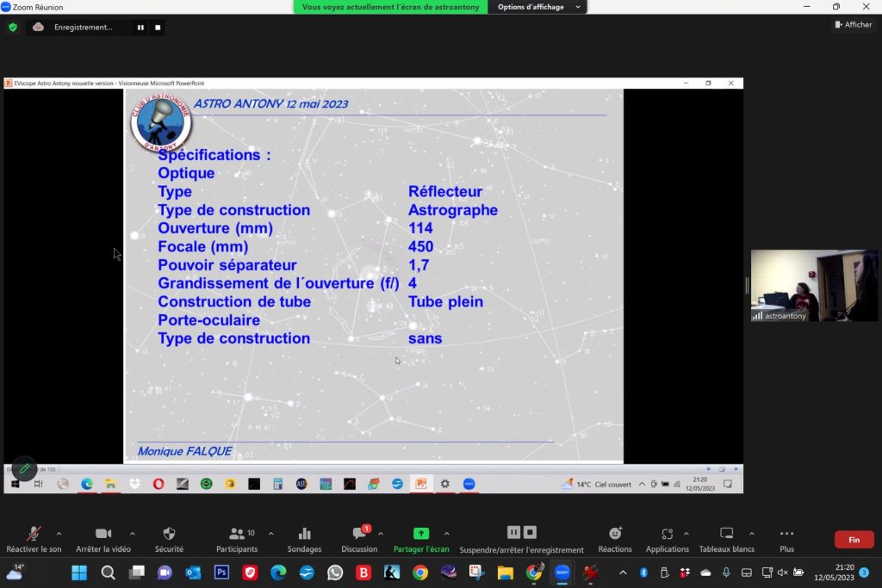Click Type de construction Astrographe row on slide
This screenshot has width=882, height=588.
point(327,210)
